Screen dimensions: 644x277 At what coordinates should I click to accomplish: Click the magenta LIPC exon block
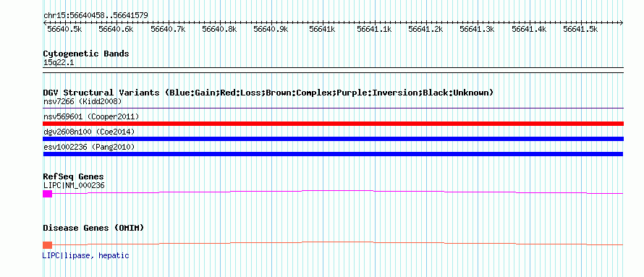click(x=48, y=194)
